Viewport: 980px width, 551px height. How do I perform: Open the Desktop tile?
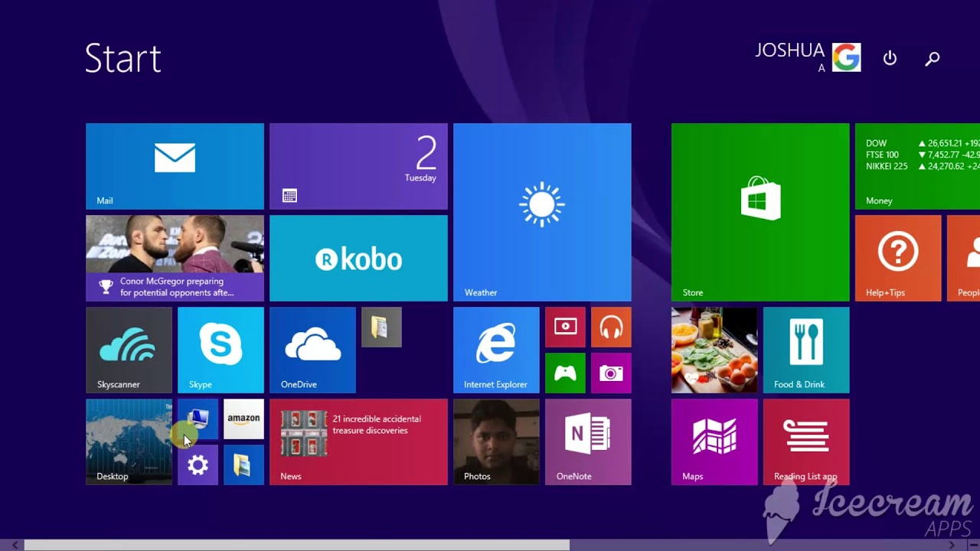pos(129,442)
